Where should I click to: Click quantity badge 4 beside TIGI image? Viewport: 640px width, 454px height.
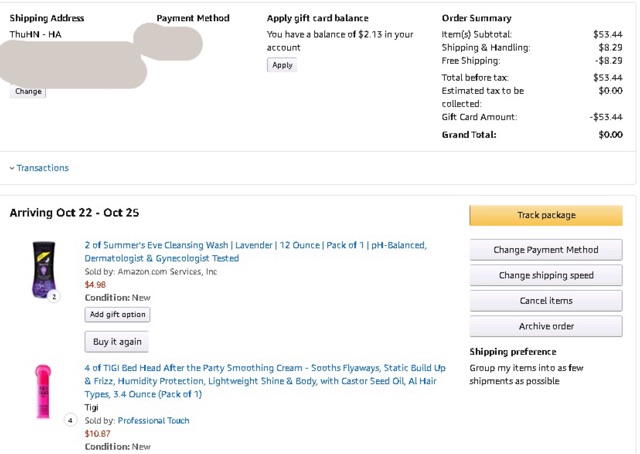[71, 420]
